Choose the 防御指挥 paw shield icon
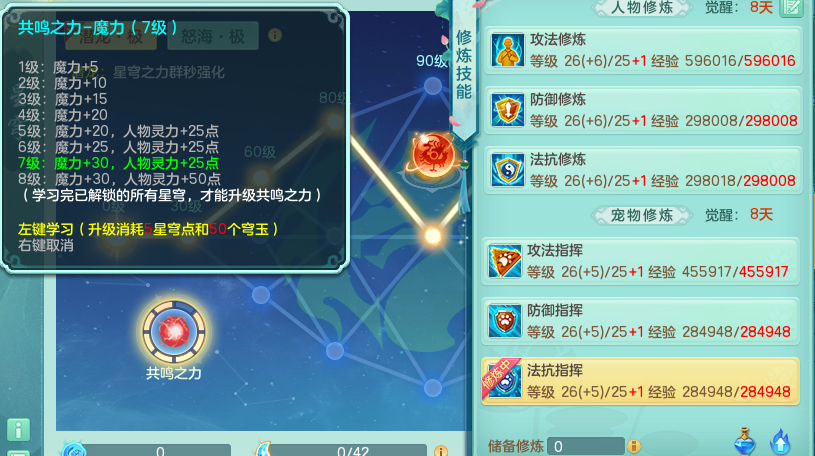The height and width of the screenshot is (456, 815). [505, 321]
